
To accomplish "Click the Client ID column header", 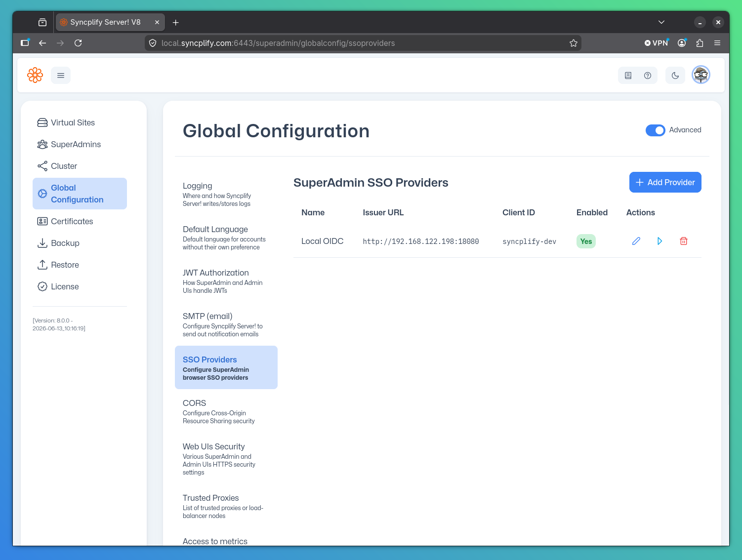I will coord(518,212).
